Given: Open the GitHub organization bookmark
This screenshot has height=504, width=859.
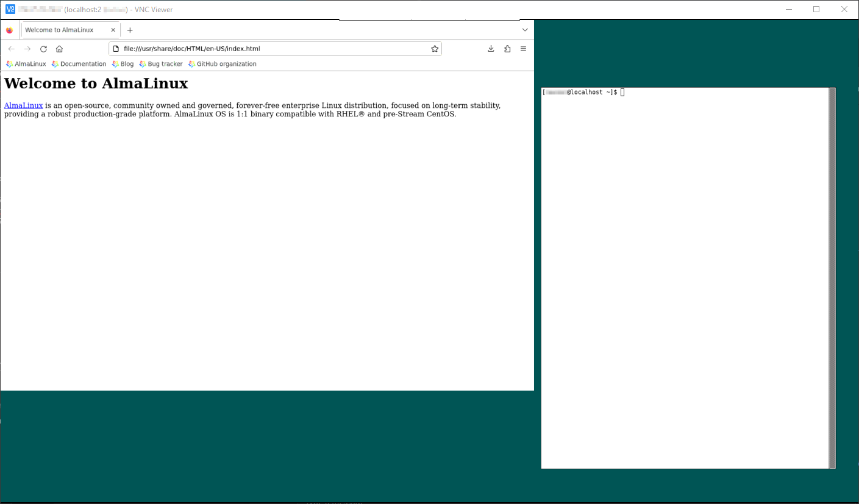Looking at the screenshot, I should coord(222,64).
